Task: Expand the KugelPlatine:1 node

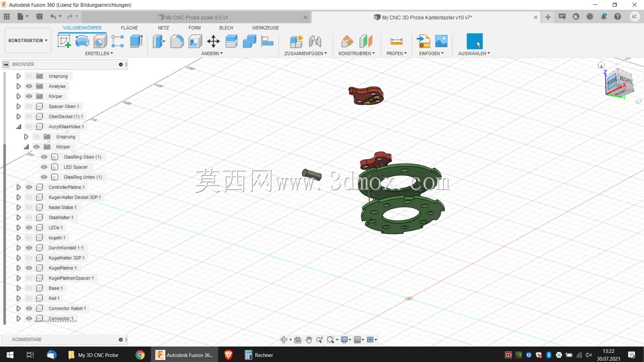Action: (18, 268)
